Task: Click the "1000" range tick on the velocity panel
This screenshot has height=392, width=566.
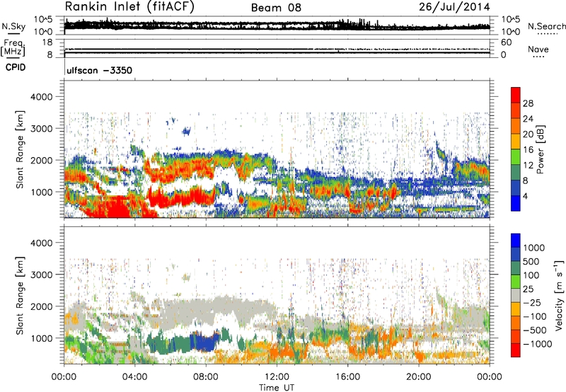Action: click(41, 338)
